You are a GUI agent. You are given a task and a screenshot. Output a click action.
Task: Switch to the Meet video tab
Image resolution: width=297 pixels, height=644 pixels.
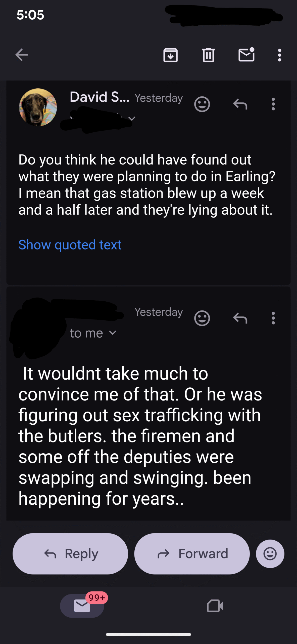[215, 606]
